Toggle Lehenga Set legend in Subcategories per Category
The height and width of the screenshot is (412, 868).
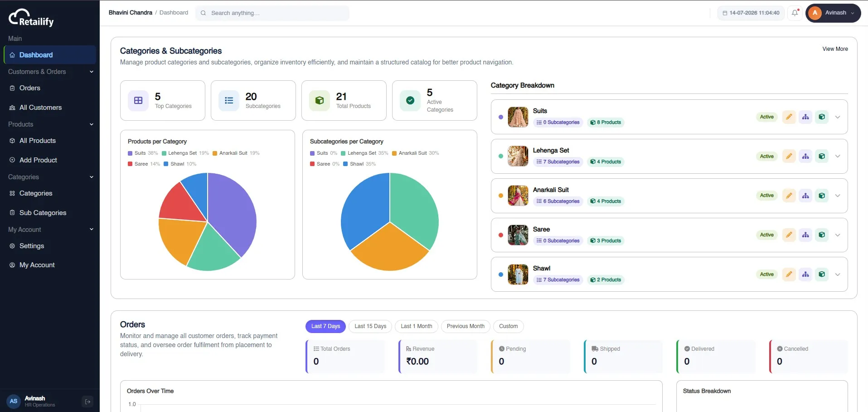click(x=365, y=153)
